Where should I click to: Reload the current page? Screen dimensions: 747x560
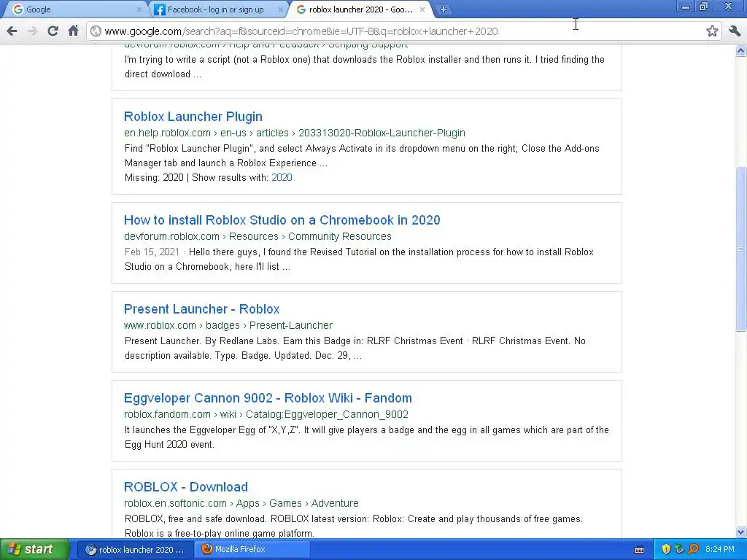click(53, 31)
